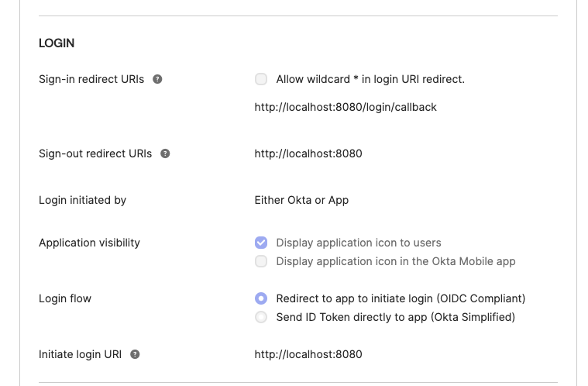Click the login/callback sign-in redirect URI value

346,107
